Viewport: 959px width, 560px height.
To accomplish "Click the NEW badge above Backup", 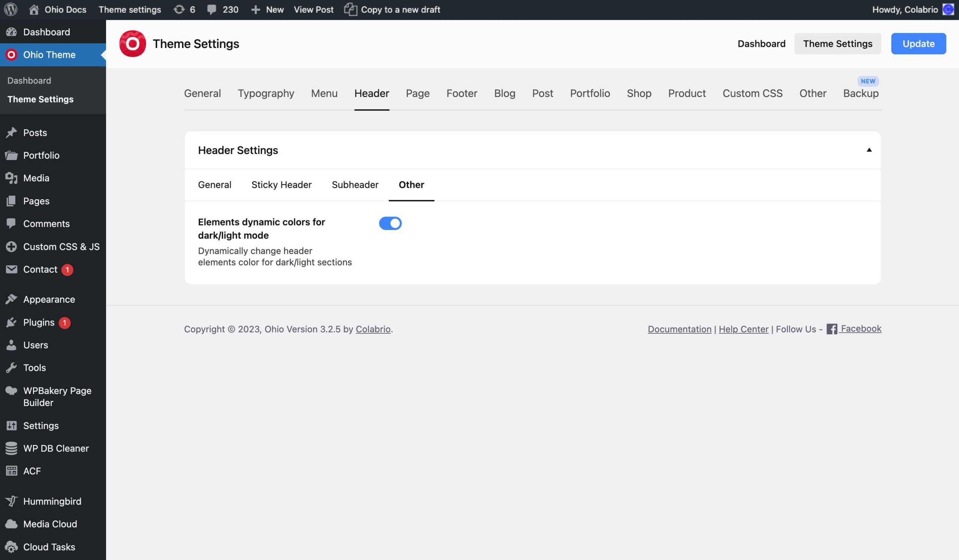I will point(868,81).
